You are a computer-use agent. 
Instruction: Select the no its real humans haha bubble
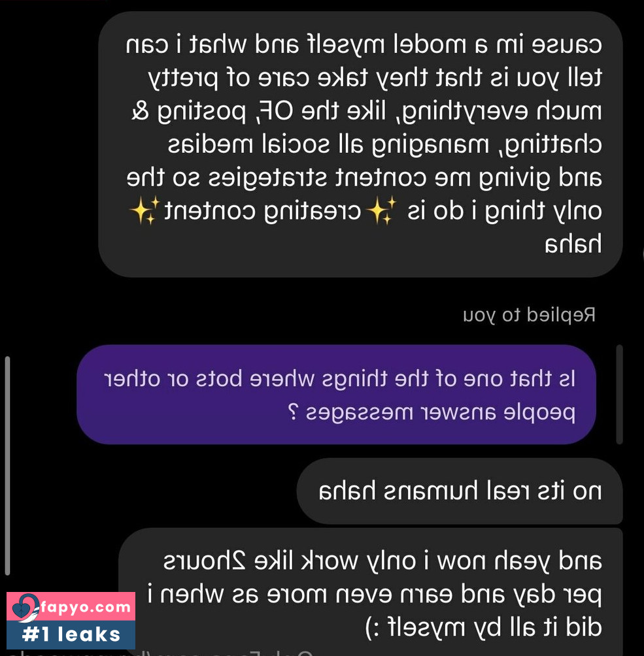(x=460, y=491)
